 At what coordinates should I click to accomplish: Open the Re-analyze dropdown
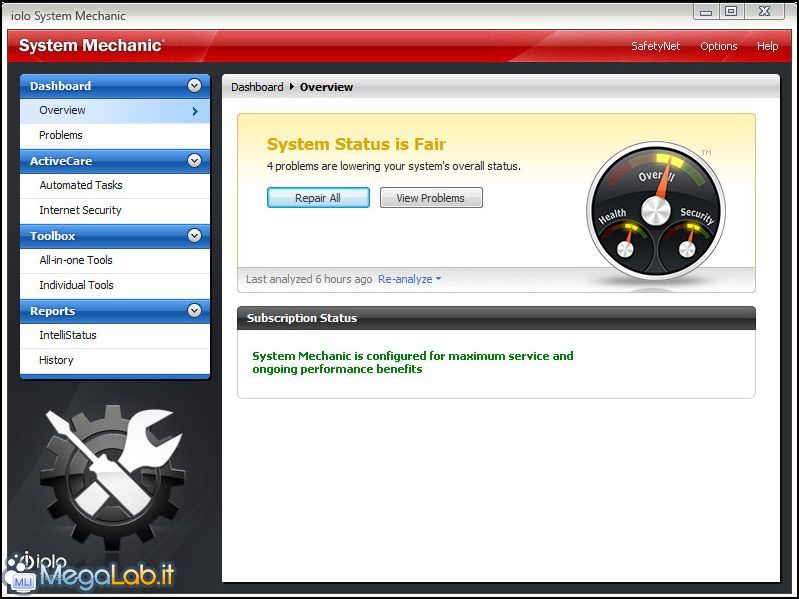click(410, 279)
